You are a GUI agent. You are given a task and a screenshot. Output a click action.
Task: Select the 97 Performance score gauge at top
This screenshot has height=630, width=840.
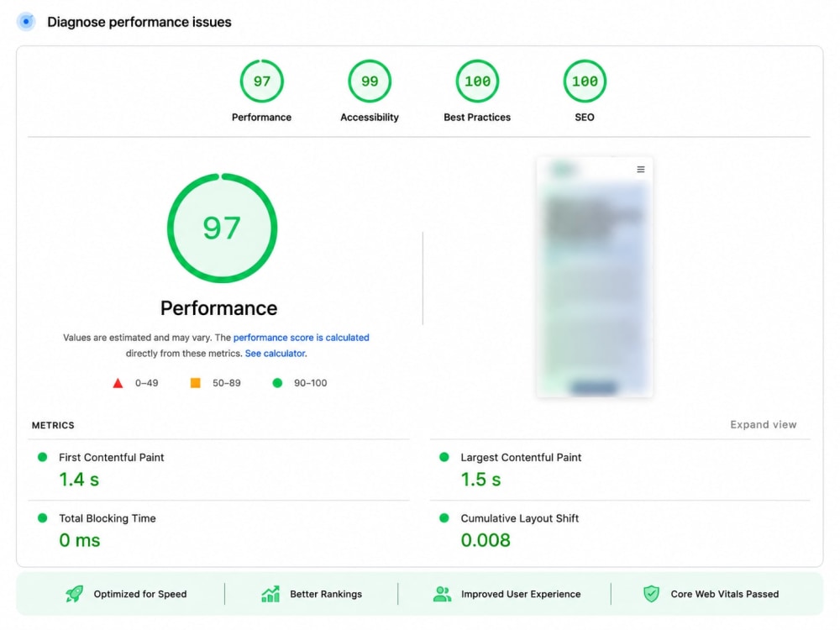261,81
